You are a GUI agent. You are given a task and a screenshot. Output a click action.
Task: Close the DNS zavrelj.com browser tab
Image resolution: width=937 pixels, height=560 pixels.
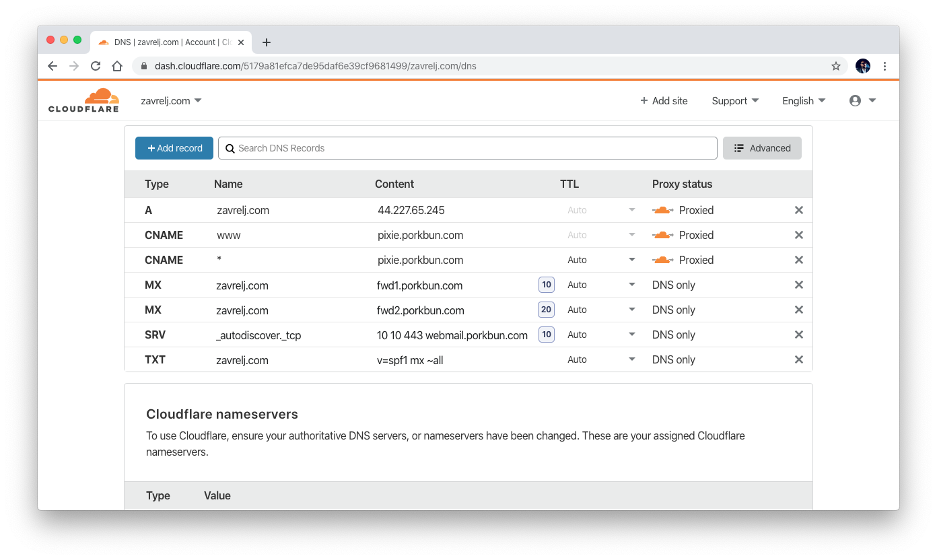pyautogui.click(x=241, y=42)
